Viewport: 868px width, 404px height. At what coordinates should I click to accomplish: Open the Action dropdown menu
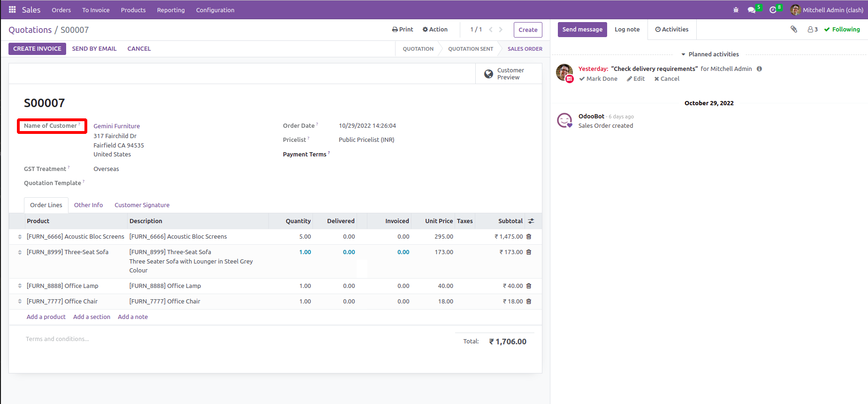coord(435,29)
